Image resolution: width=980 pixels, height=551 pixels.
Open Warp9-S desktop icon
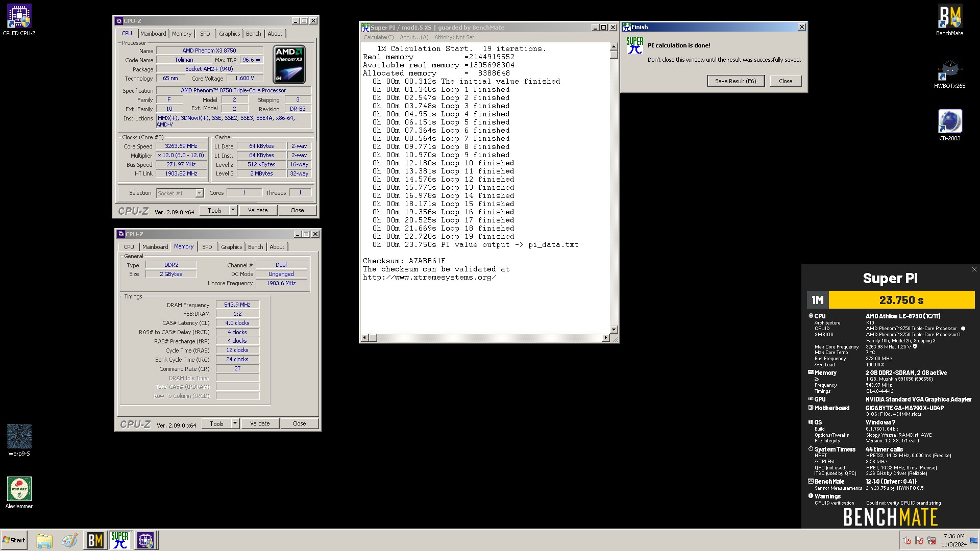click(19, 440)
